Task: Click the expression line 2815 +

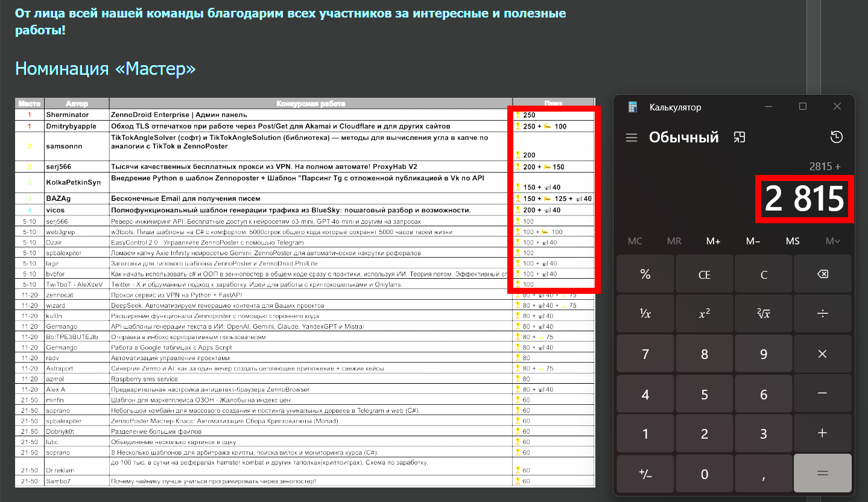Action: coord(825,167)
